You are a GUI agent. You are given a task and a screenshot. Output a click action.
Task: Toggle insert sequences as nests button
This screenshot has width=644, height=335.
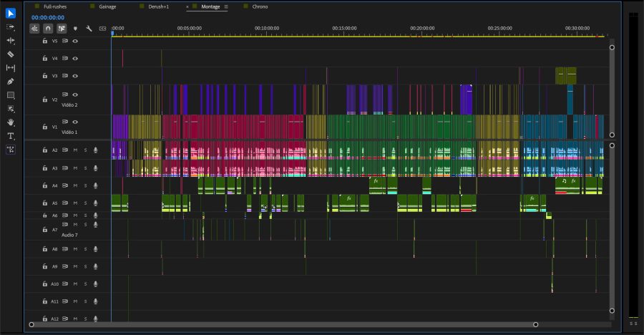click(x=34, y=29)
